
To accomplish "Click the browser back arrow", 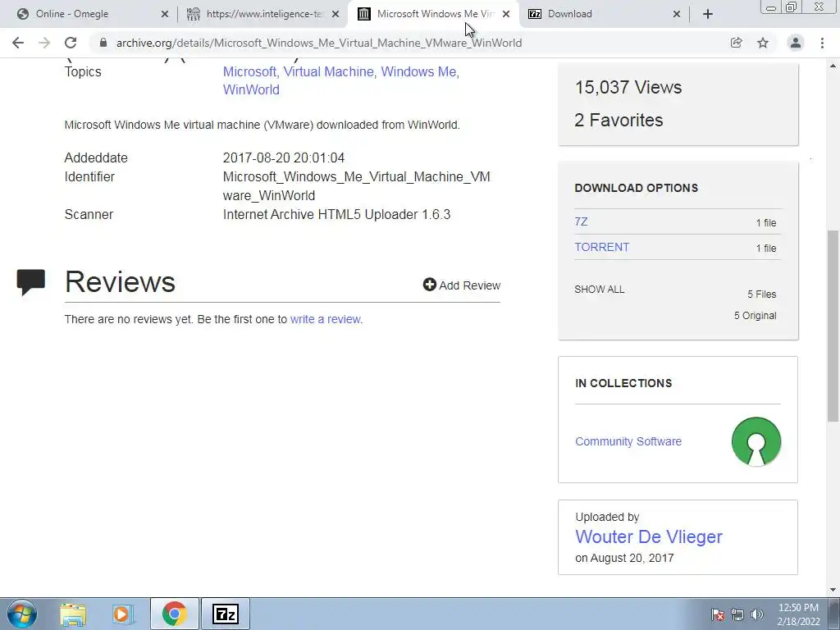I will (x=18, y=43).
